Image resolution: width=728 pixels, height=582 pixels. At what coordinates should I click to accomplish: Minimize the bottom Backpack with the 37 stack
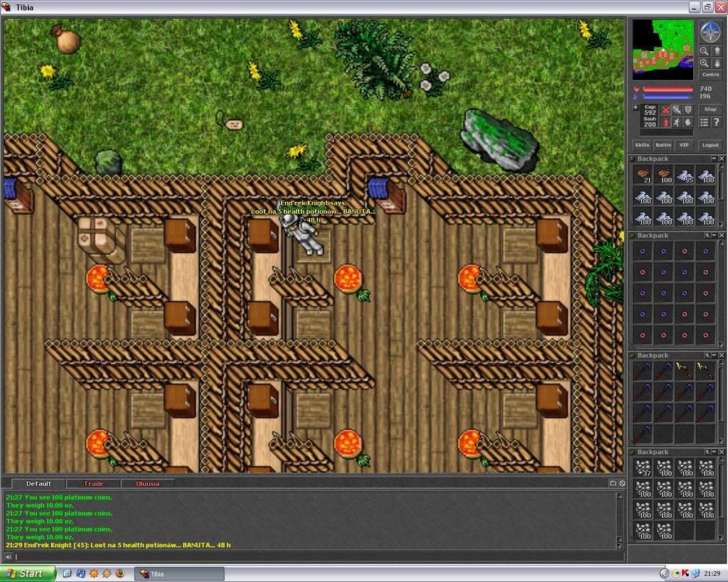coord(714,452)
